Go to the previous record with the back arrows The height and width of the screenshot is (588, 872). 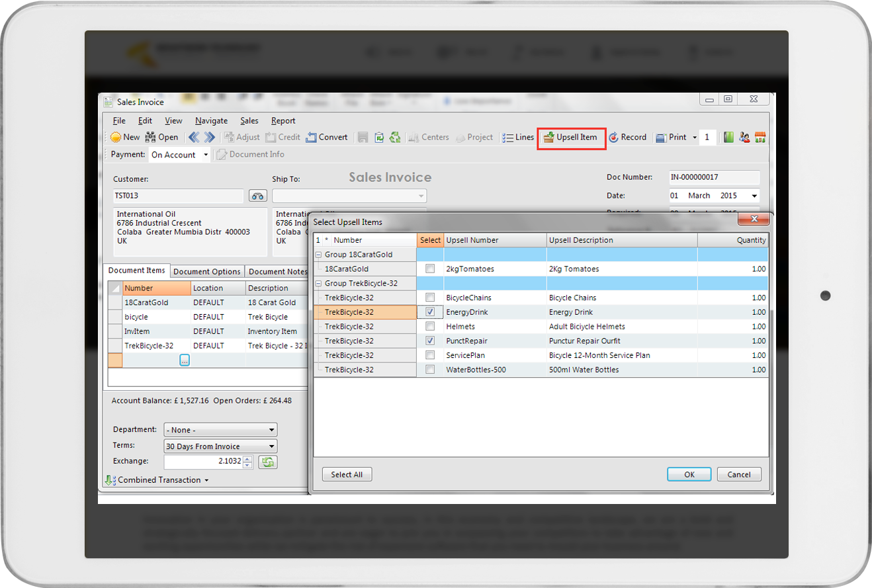[194, 138]
